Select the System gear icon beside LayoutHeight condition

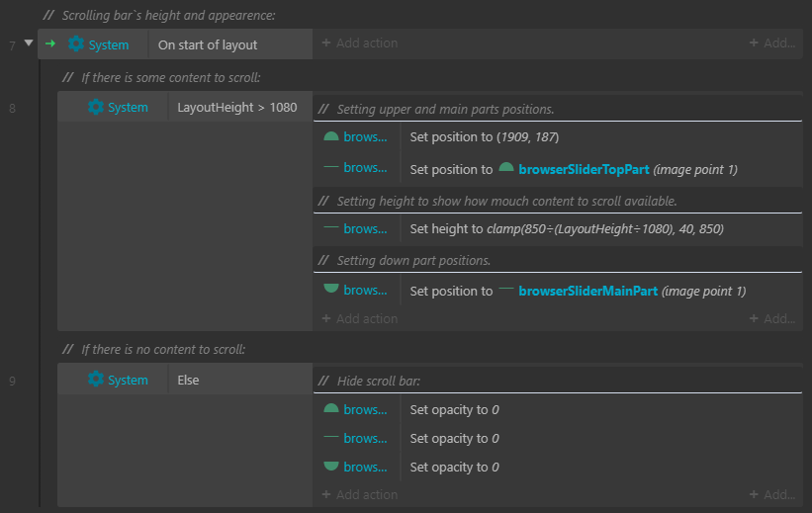(95, 107)
